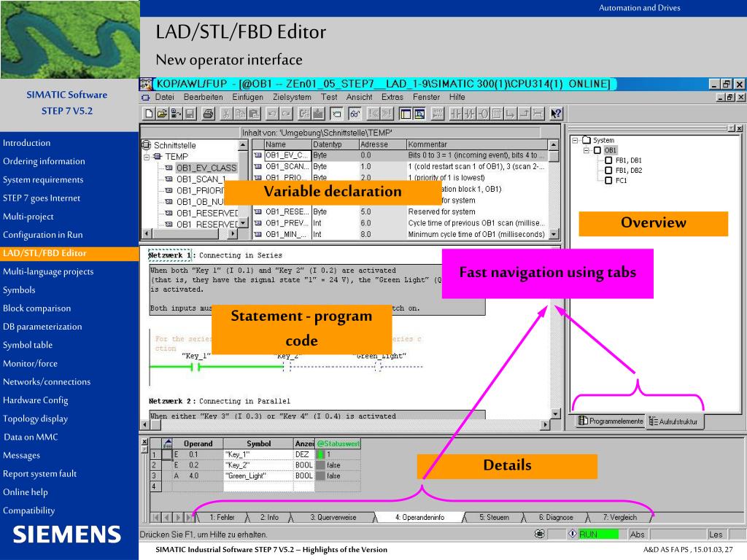Click the Open branch toolbar icon
Image resolution: width=747 pixels, height=560 pixels.
tap(511, 114)
